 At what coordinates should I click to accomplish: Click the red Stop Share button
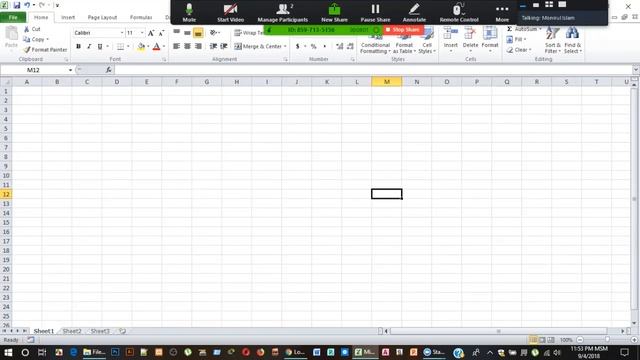pyautogui.click(x=402, y=30)
